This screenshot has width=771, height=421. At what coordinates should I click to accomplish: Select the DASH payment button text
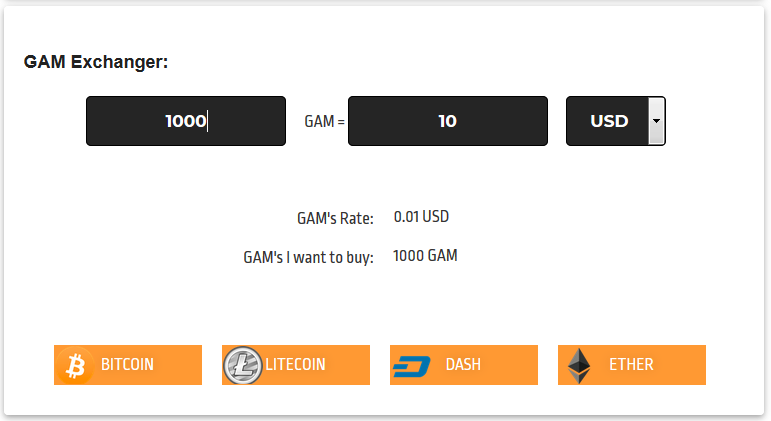pos(463,365)
